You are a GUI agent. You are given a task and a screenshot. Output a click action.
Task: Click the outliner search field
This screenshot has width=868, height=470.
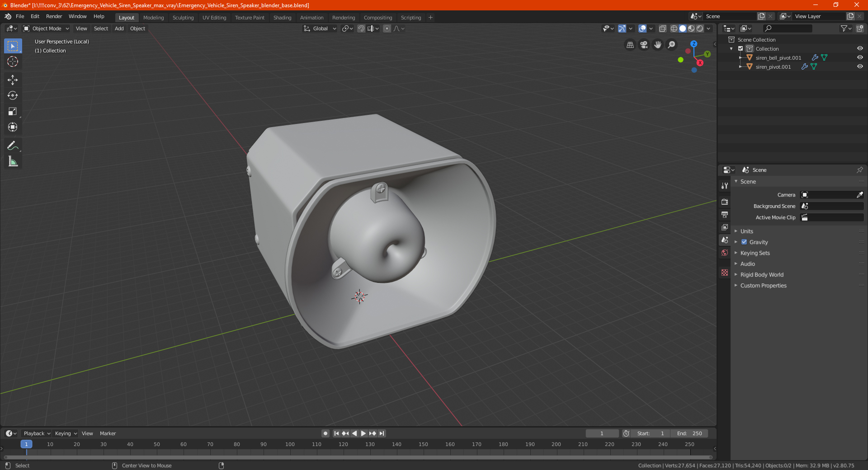coord(787,28)
